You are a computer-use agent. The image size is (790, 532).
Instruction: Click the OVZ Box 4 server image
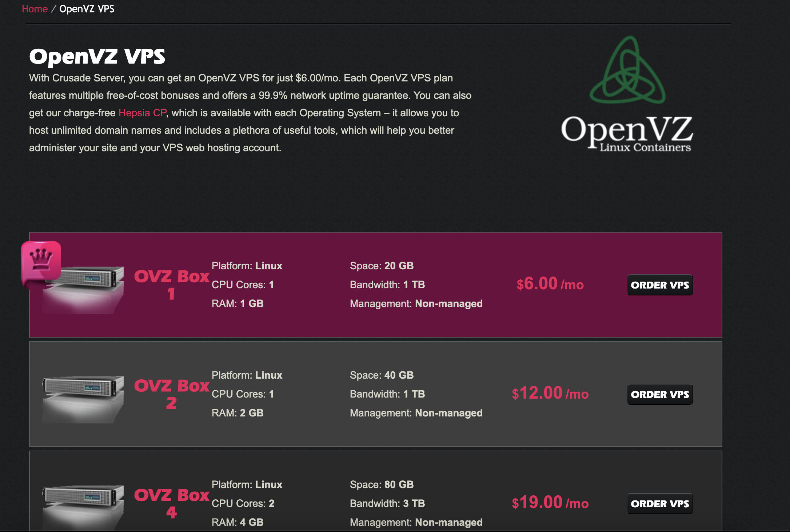(83, 508)
